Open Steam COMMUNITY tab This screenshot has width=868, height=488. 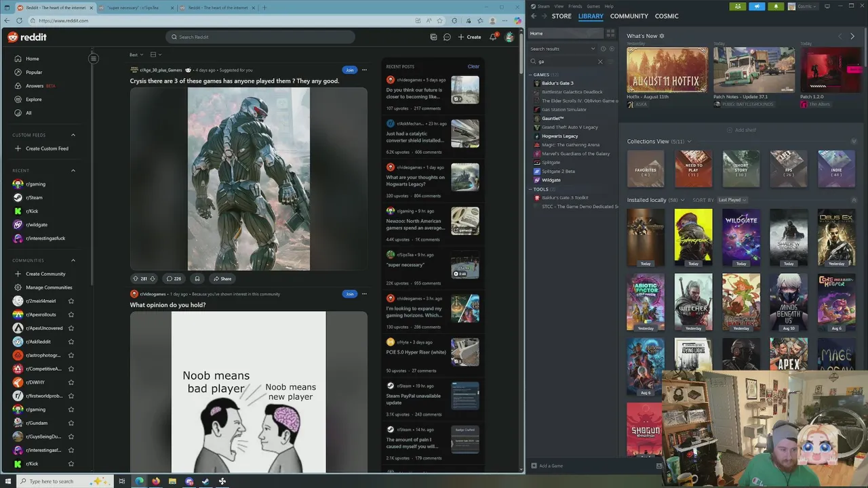click(x=629, y=16)
